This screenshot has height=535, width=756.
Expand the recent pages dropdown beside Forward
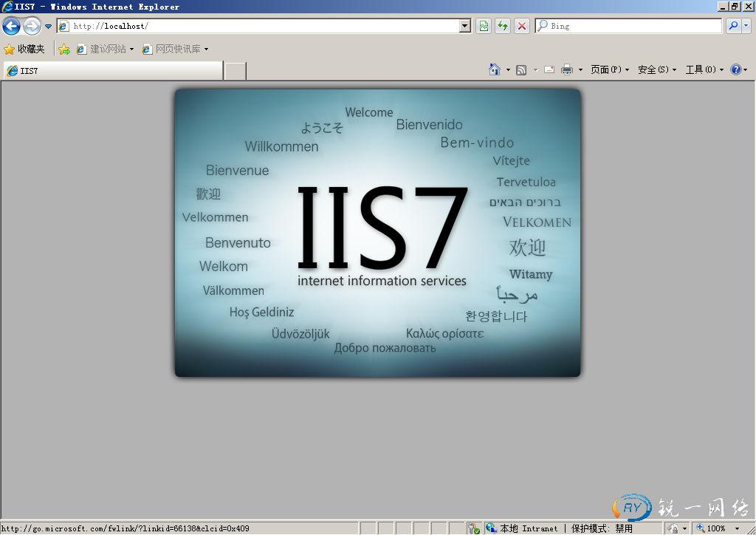click(49, 26)
